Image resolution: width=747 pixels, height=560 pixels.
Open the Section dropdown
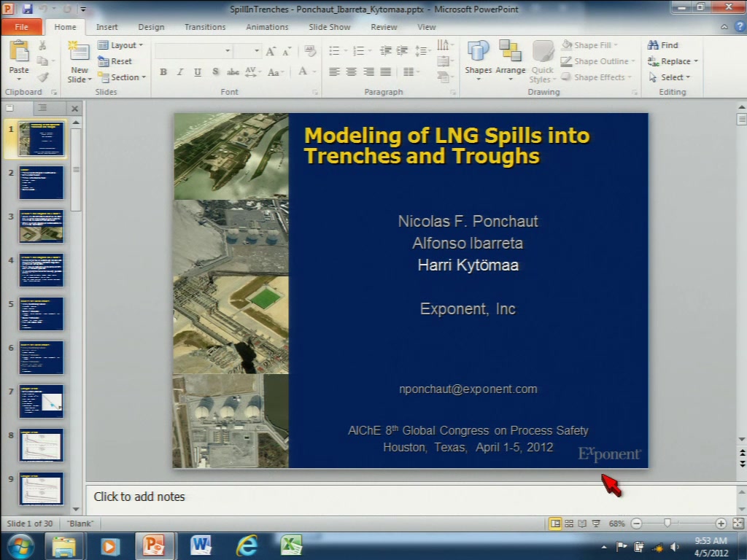122,77
